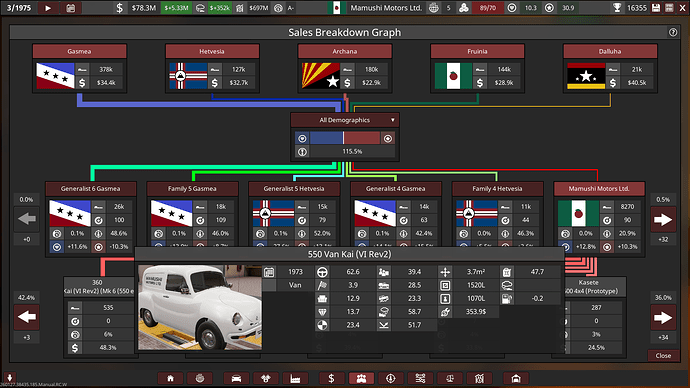This screenshot has width=690, height=388.
Task: Select the Family 5 Gasmea card header
Action: (192, 189)
